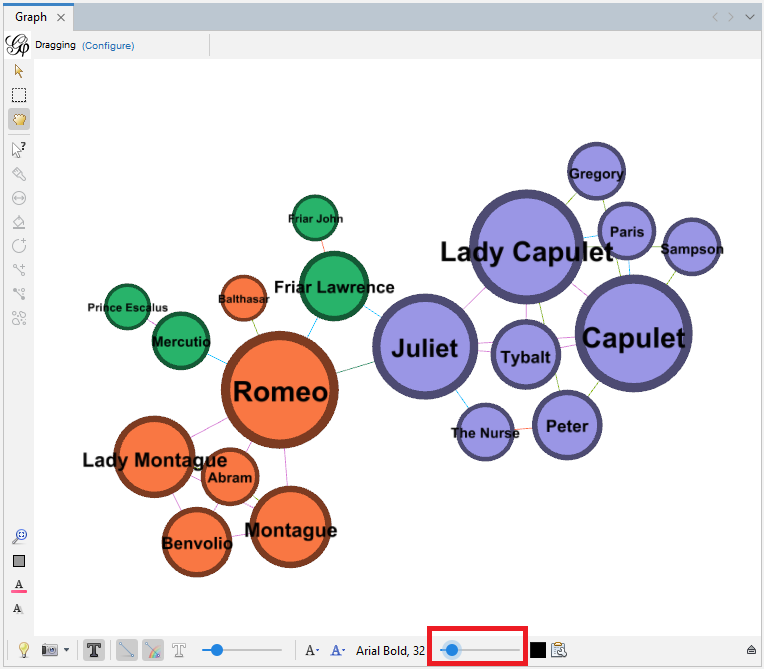Select the direct selection arrow tool

tap(19, 71)
